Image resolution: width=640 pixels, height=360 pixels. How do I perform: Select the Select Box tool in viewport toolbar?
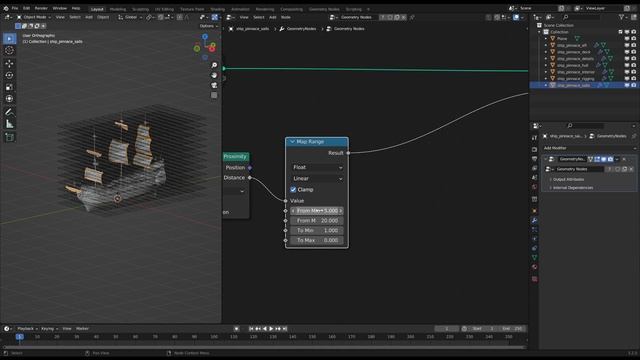10,39
